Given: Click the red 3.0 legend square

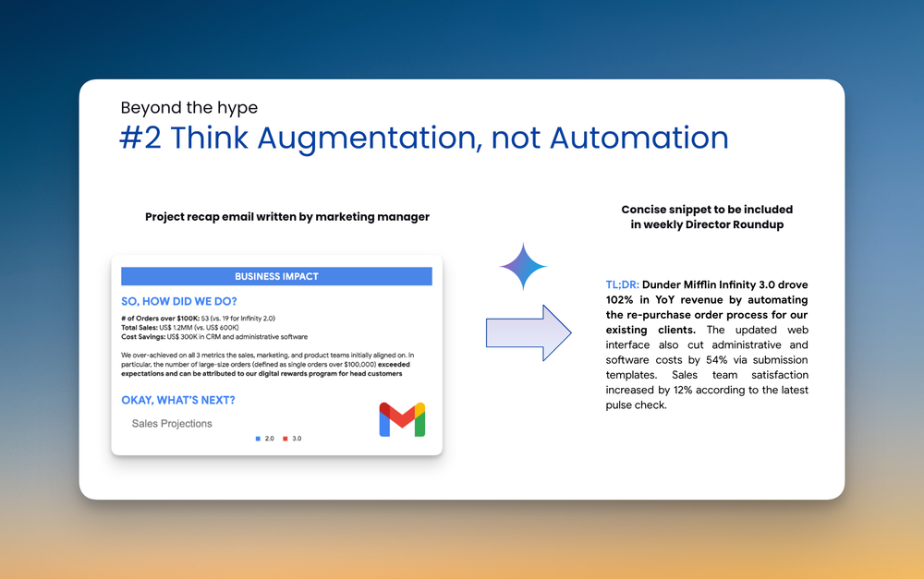Looking at the screenshot, I should click(286, 439).
